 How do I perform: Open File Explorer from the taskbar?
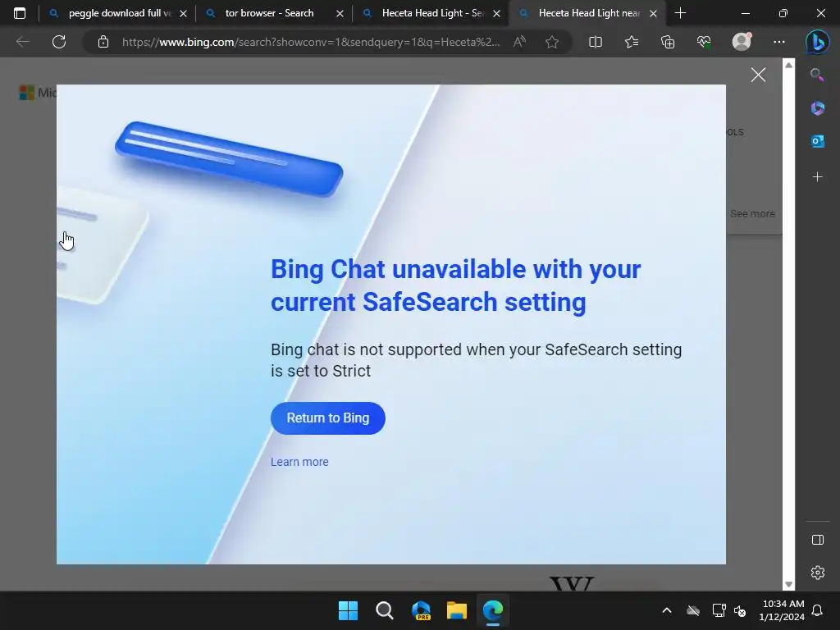coord(457,610)
